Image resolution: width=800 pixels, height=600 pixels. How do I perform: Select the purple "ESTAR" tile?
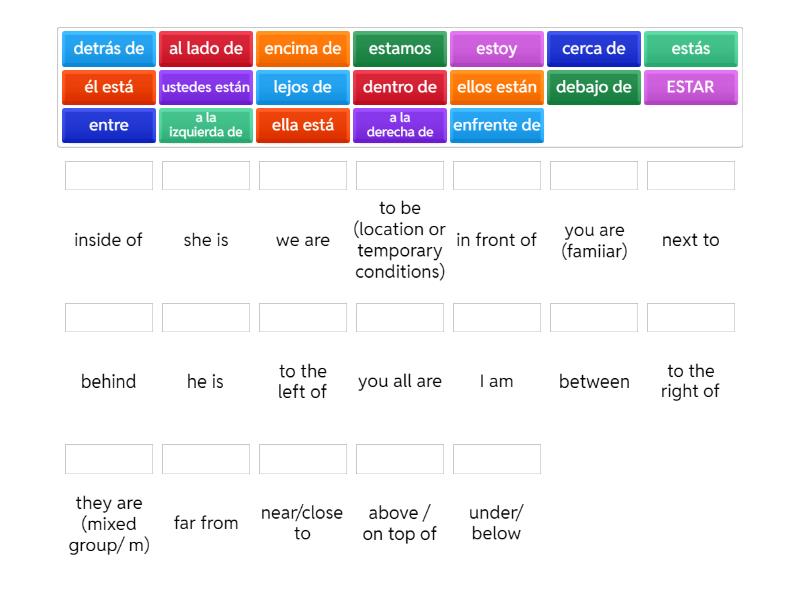(x=690, y=87)
